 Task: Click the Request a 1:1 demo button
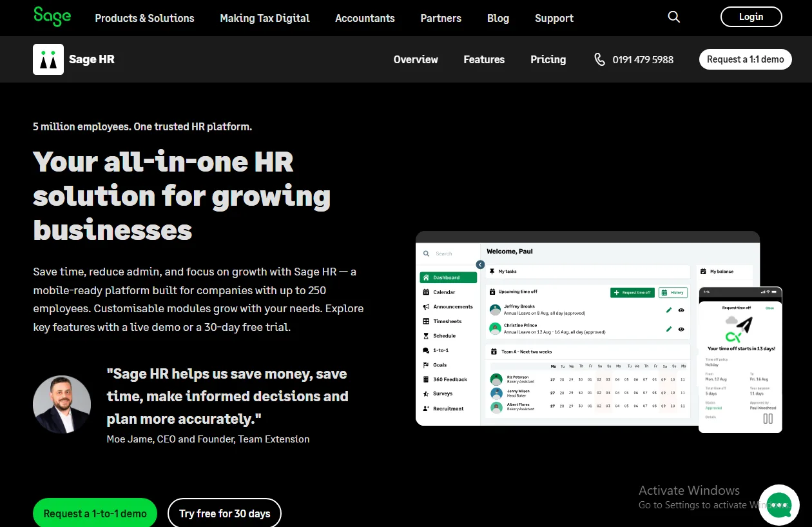746,59
